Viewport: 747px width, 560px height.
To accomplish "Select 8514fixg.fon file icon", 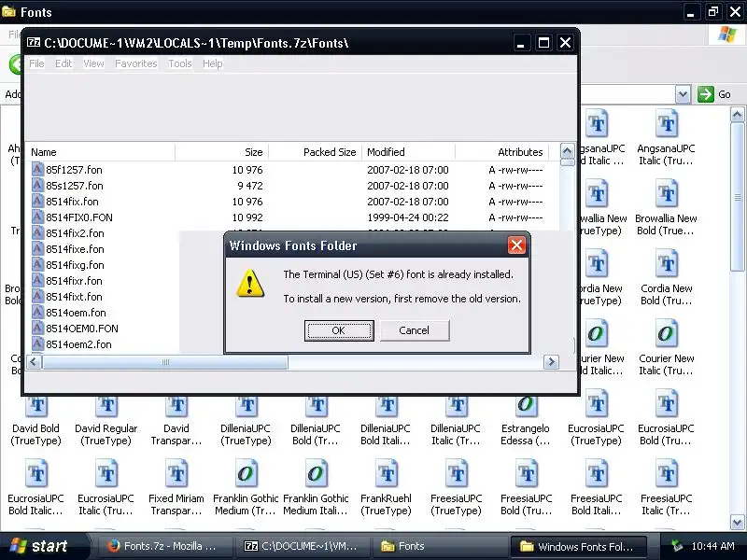I will tap(38, 265).
